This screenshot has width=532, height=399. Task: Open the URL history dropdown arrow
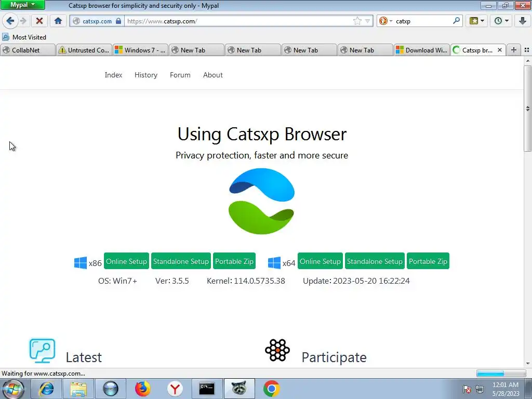[x=367, y=21]
